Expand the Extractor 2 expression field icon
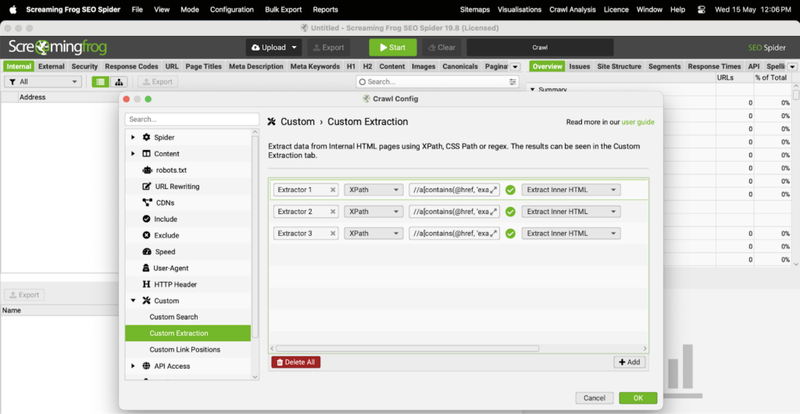 pos(494,212)
